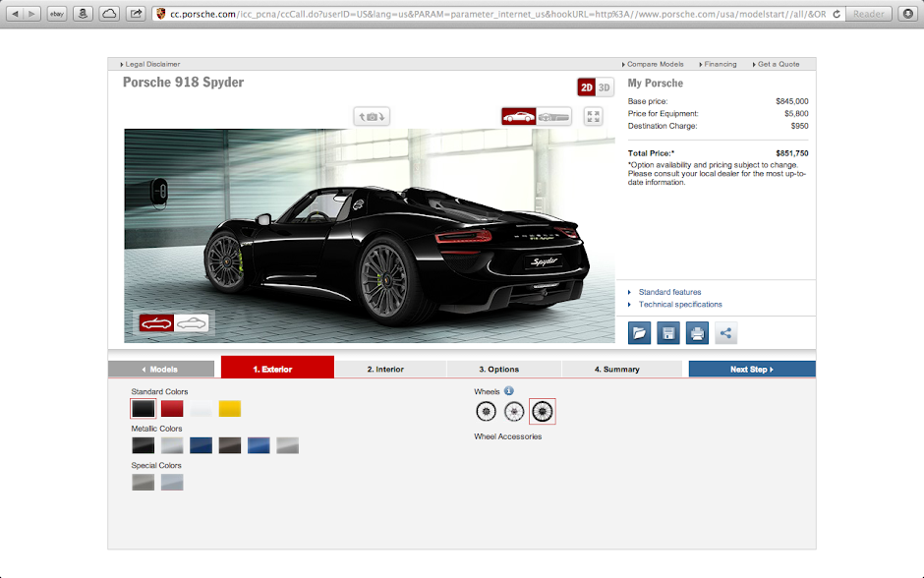Pick the black standard color swatch
924x578 pixels.
click(144, 409)
